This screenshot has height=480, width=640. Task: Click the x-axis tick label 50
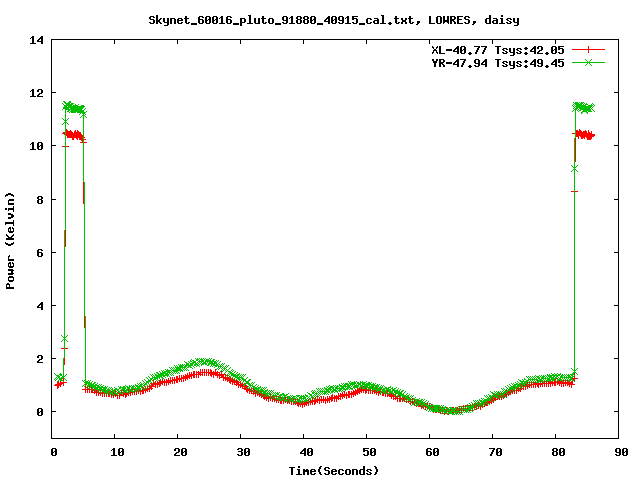click(x=369, y=452)
